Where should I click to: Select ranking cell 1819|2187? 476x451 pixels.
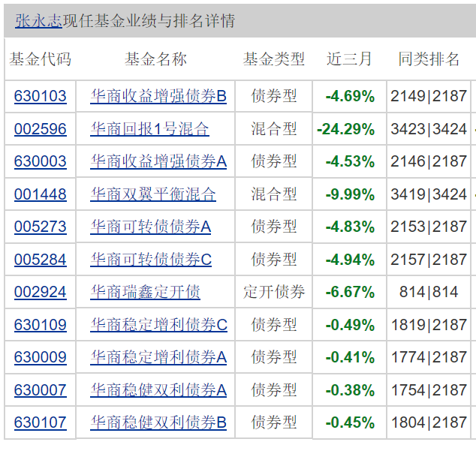[429, 325]
